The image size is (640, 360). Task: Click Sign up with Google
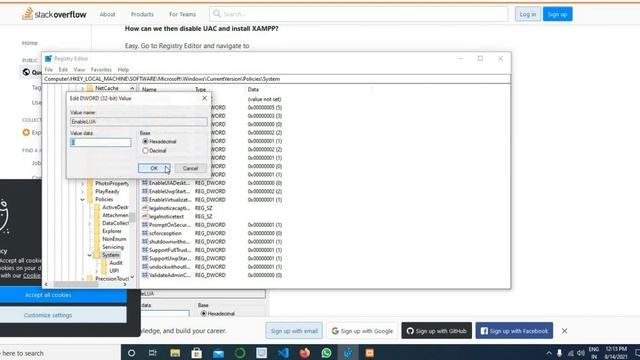(362, 331)
